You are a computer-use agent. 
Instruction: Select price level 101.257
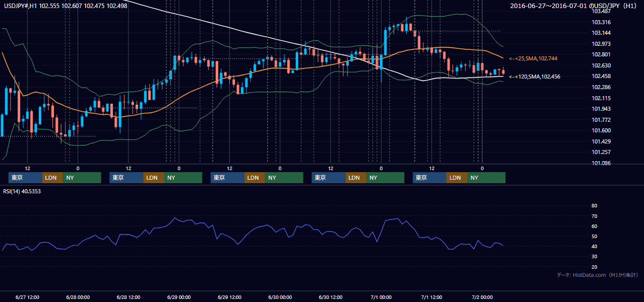pyautogui.click(x=601, y=152)
